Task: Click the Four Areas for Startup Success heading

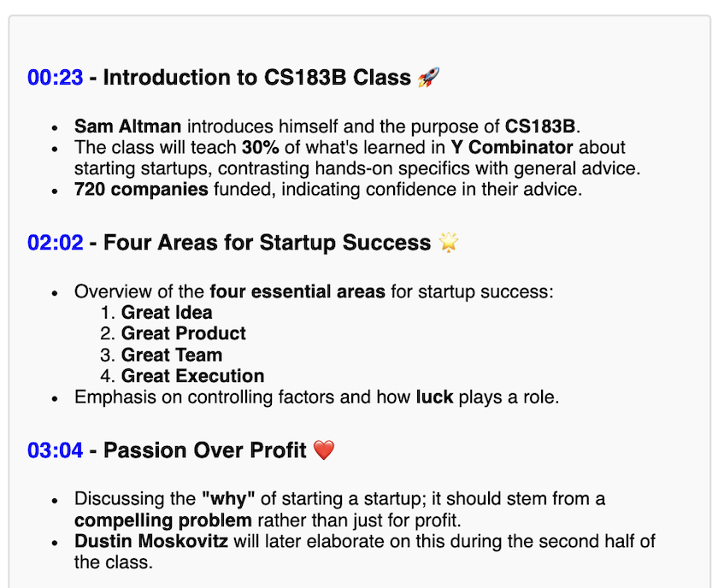Action: [267, 243]
